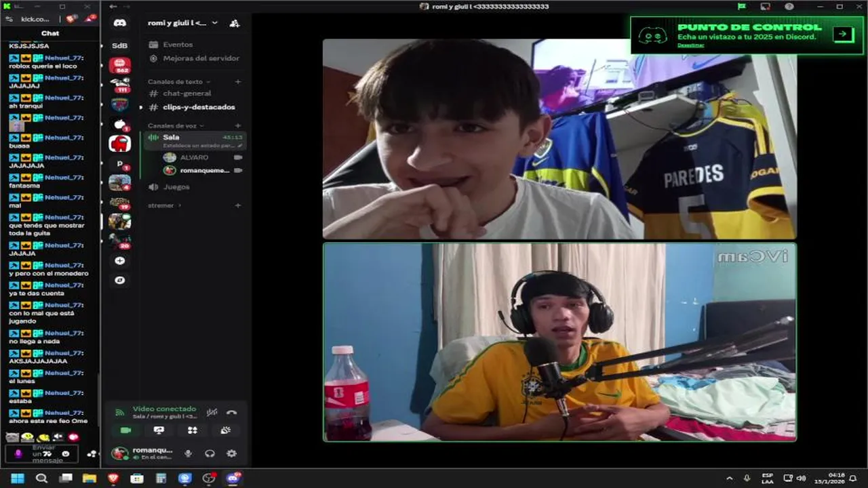Open Brave browser from taskbar
Image resolution: width=868 pixels, height=488 pixels.
(113, 479)
